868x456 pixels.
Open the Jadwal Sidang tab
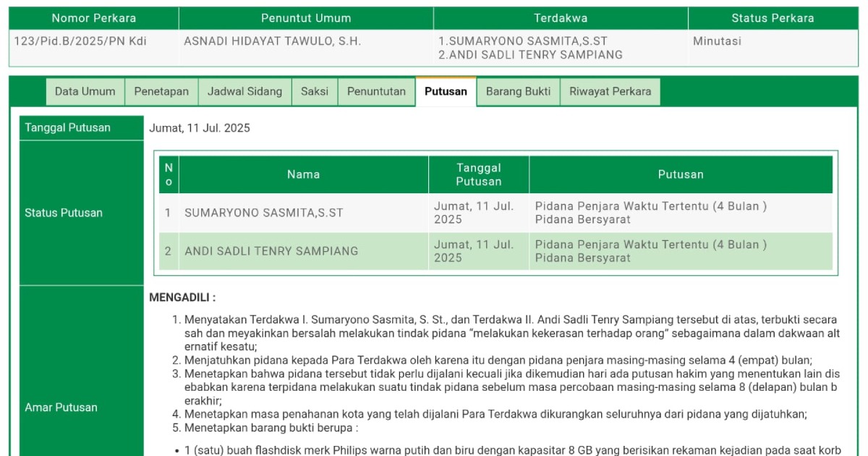[x=244, y=92]
